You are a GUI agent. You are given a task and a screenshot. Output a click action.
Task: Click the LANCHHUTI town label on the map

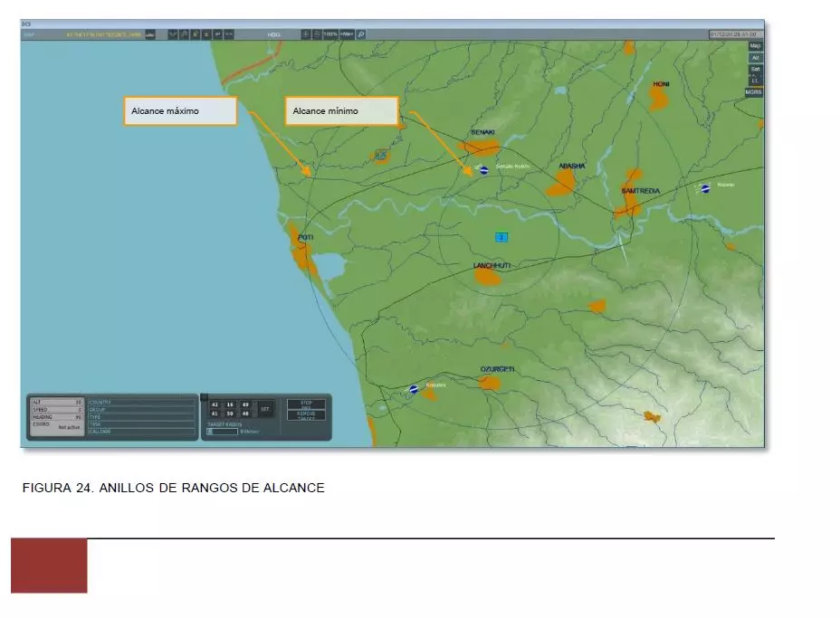tap(492, 266)
